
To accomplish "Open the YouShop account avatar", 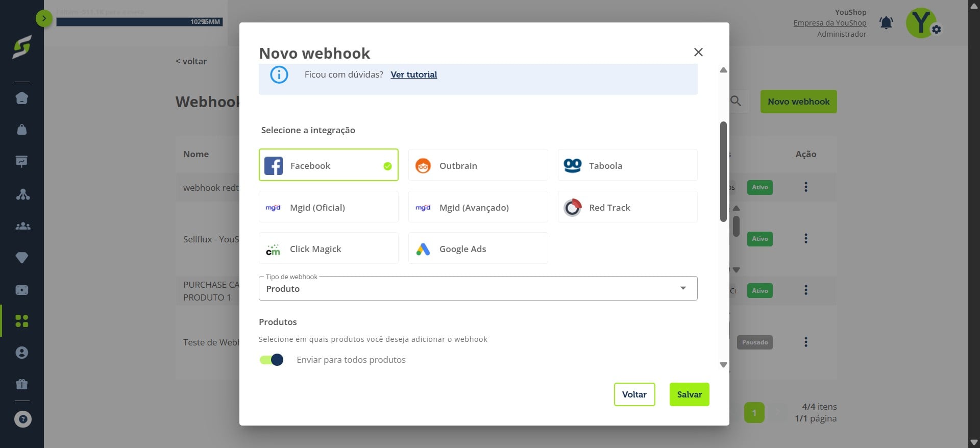I will point(922,23).
